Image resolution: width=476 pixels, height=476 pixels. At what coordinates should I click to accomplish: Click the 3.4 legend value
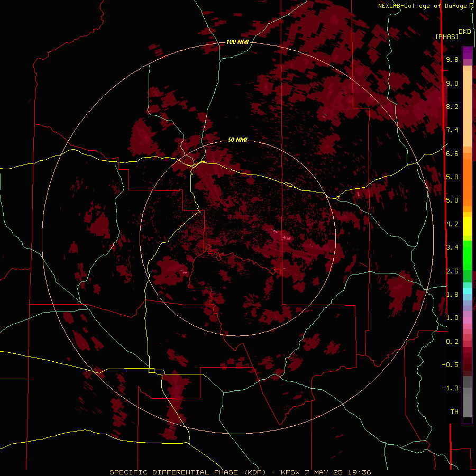tap(452, 247)
